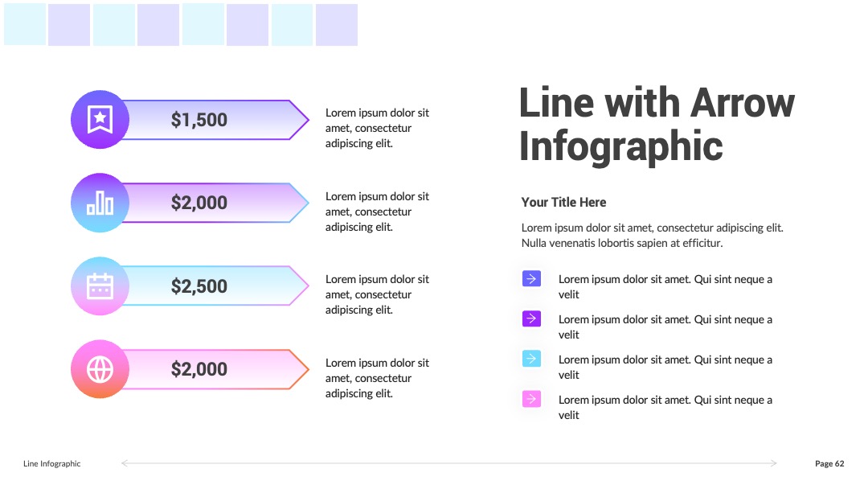The width and height of the screenshot is (868, 489).
Task: Select the bar chart circle icon
Action: 100,203
